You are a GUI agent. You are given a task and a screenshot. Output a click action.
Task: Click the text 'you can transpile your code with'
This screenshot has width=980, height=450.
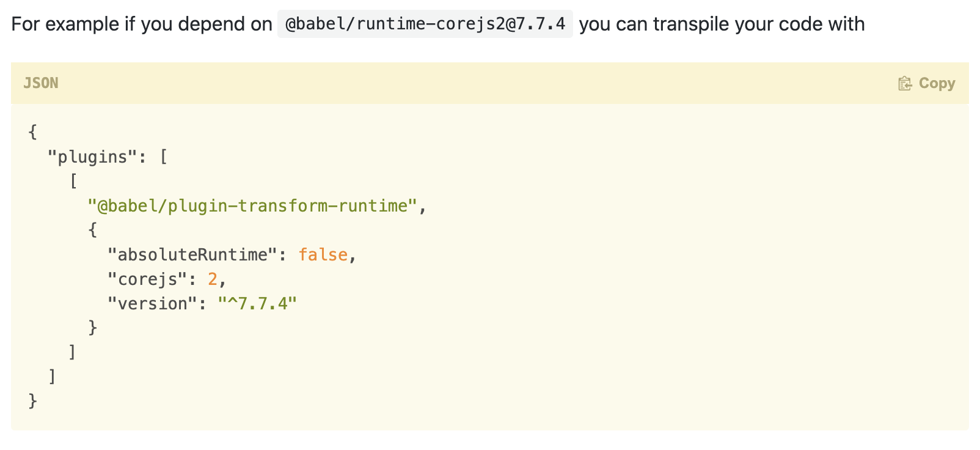pos(722,24)
